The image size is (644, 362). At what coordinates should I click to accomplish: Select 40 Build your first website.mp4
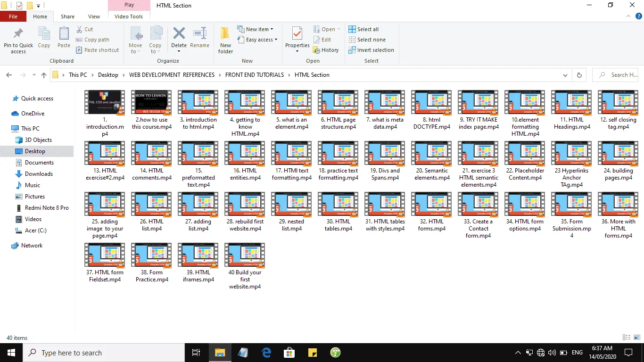[x=245, y=266]
